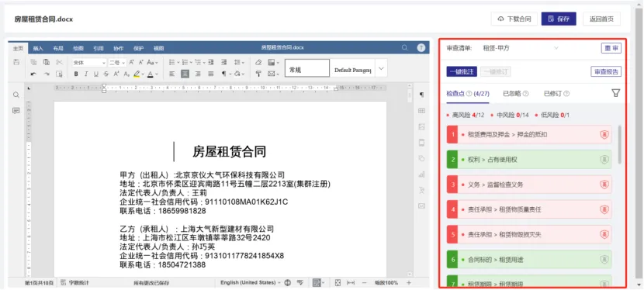Click the save icon in the editor toolbar
Screen dimensions: 644x290
[16, 62]
